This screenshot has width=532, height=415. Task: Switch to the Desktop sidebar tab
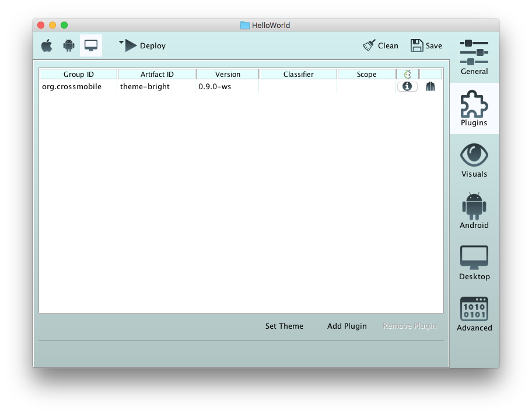474,262
